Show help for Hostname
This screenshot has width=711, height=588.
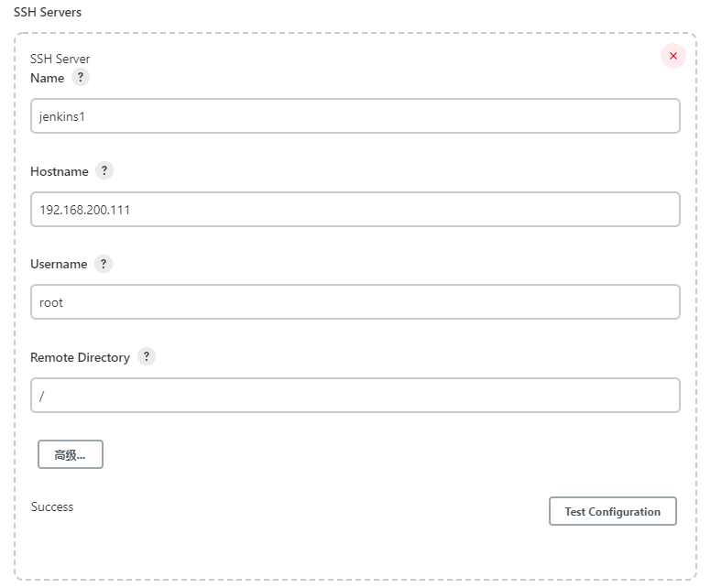click(x=104, y=171)
